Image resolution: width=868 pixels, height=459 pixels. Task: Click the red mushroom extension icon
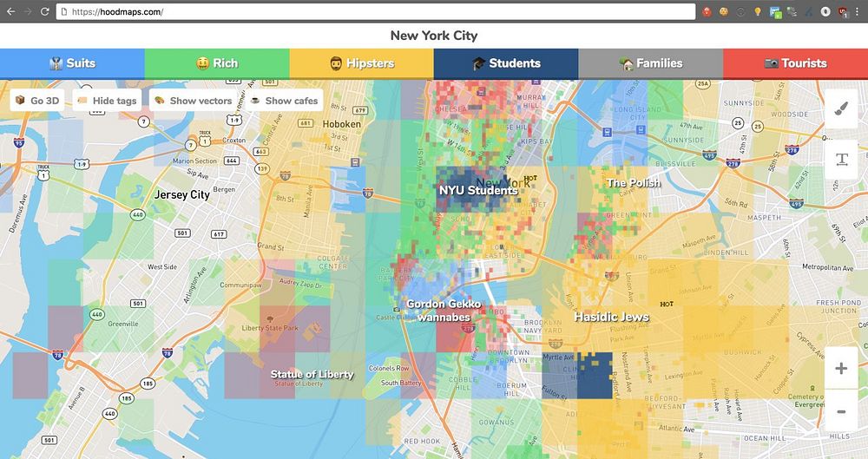pos(707,11)
